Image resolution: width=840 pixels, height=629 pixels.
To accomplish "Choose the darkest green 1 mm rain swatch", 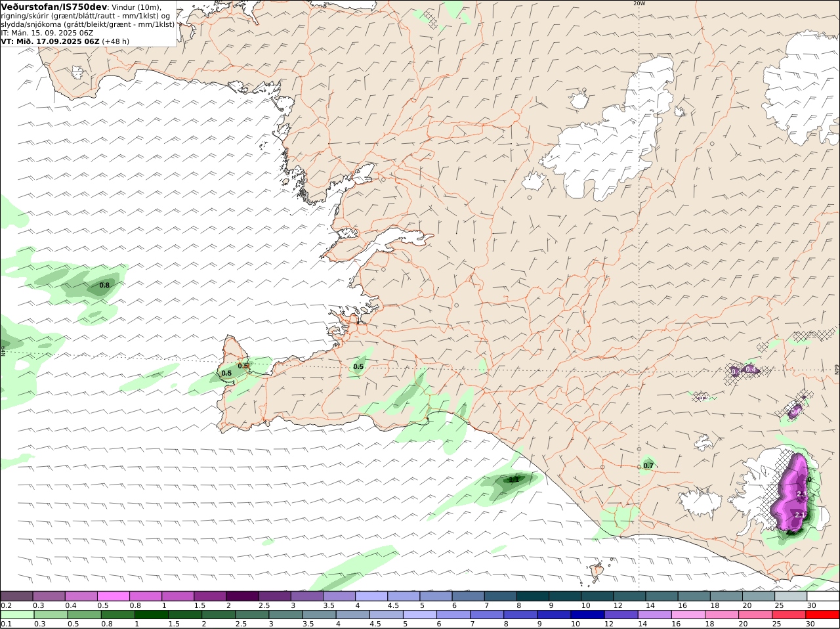I will [151, 615].
